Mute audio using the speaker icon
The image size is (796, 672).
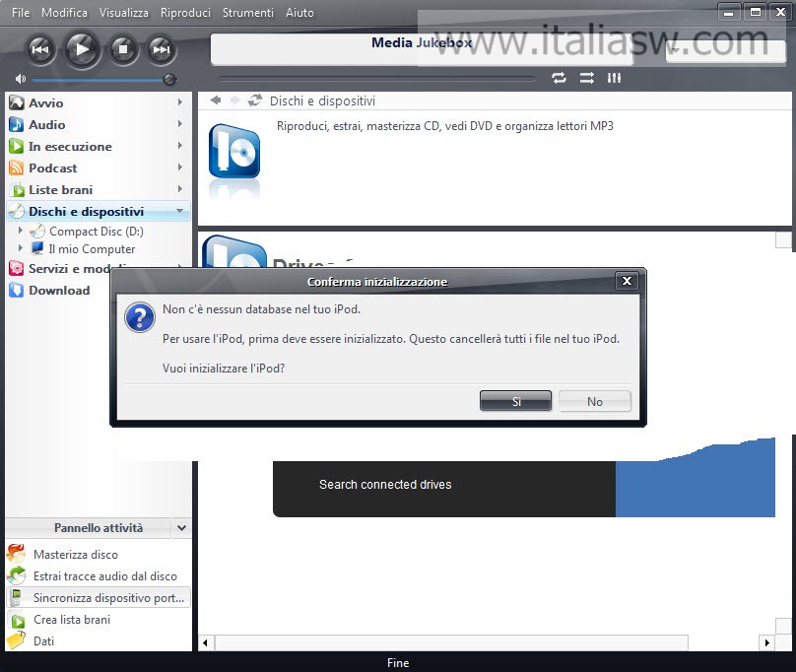pyautogui.click(x=21, y=79)
